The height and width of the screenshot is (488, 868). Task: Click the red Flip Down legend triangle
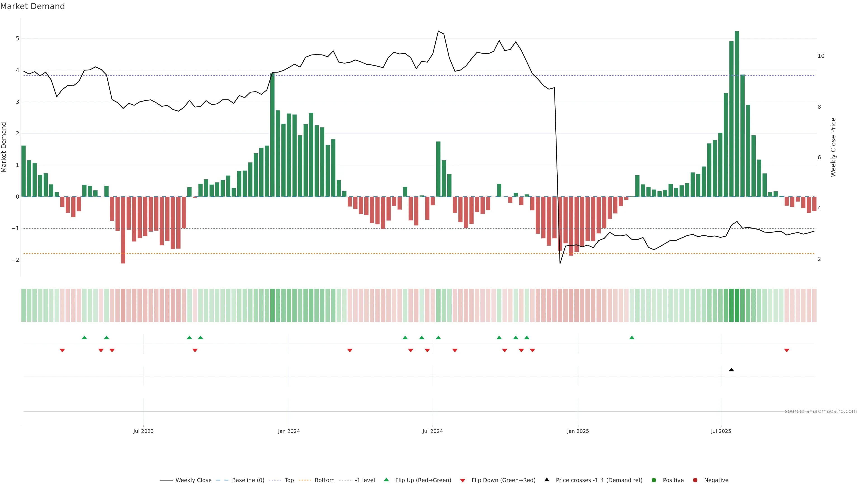(463, 481)
